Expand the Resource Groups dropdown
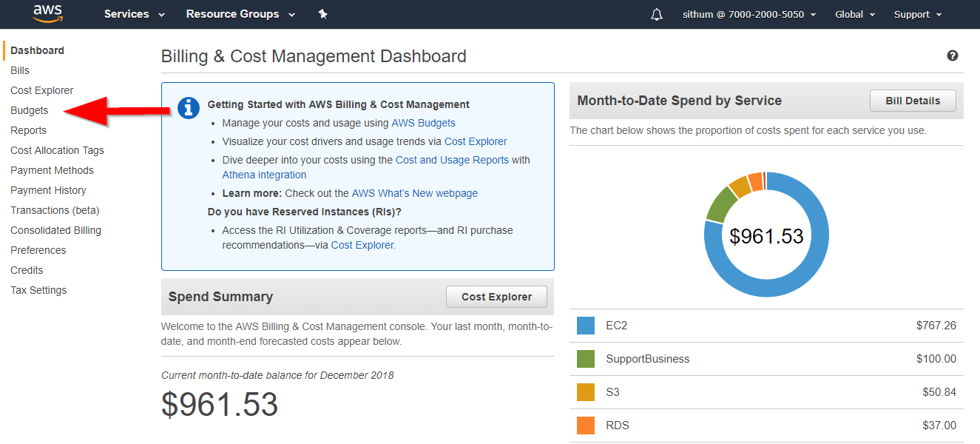980x444 pixels. tap(240, 14)
